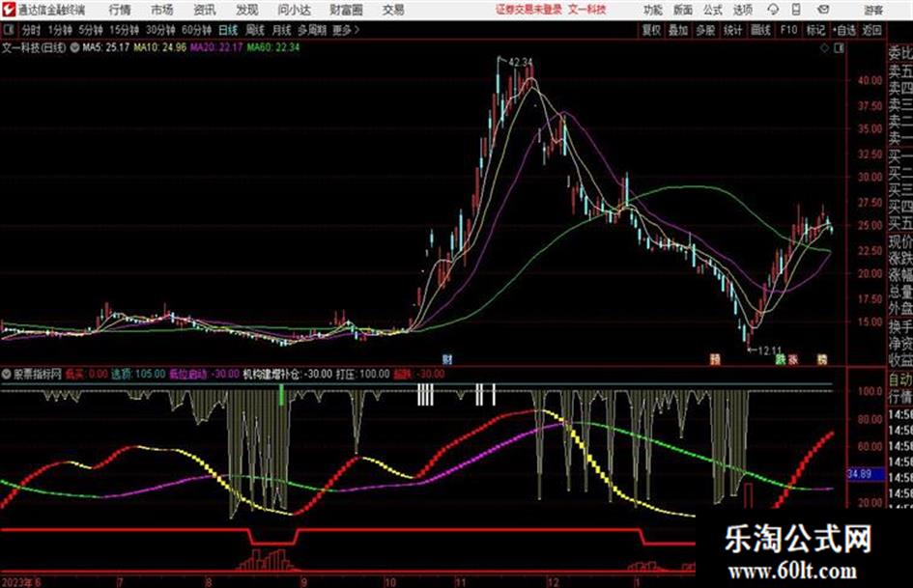This screenshot has width=913, height=588.
Task: Open the 问小达 menu
Action: coord(294,10)
